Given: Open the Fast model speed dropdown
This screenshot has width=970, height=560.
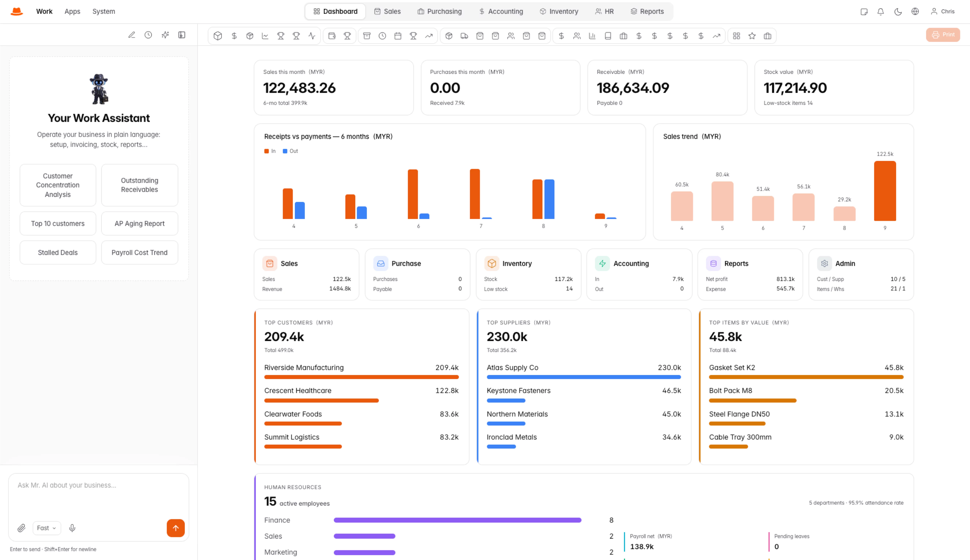Looking at the screenshot, I should tap(46, 528).
